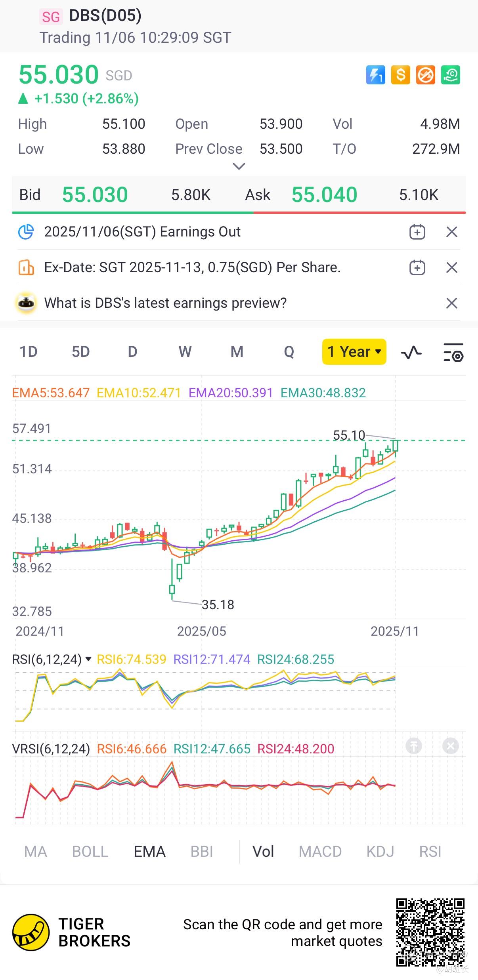Tap the 2025/11/06 Earnings Out text
This screenshot has height=980, width=478.
pos(142,232)
